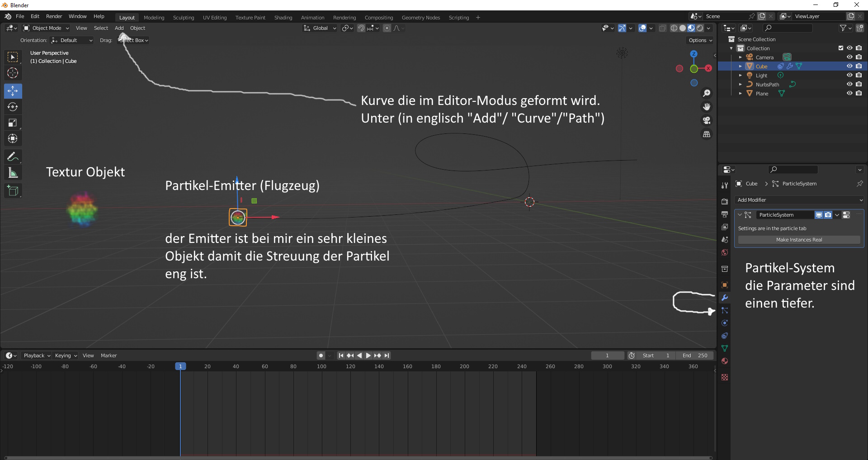Screen dimensions: 868x460
Task: Click Make Instances Real button
Action: 799,240
